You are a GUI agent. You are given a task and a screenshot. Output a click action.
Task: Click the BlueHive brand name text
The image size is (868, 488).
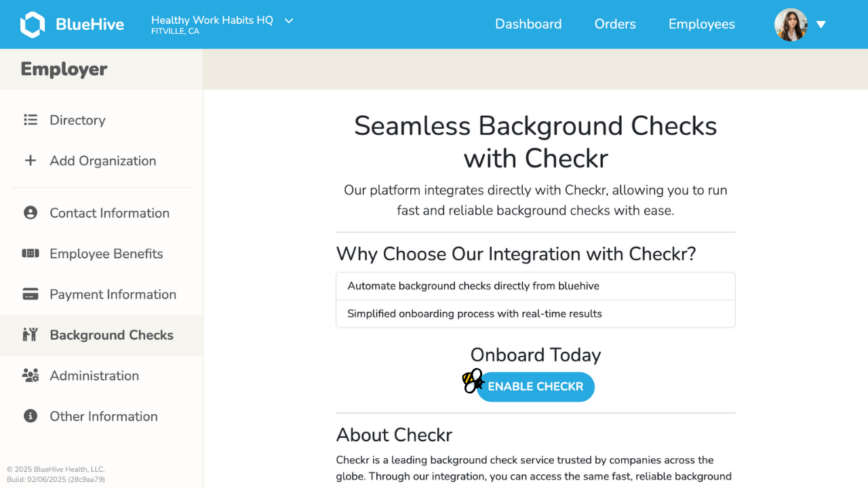point(90,24)
